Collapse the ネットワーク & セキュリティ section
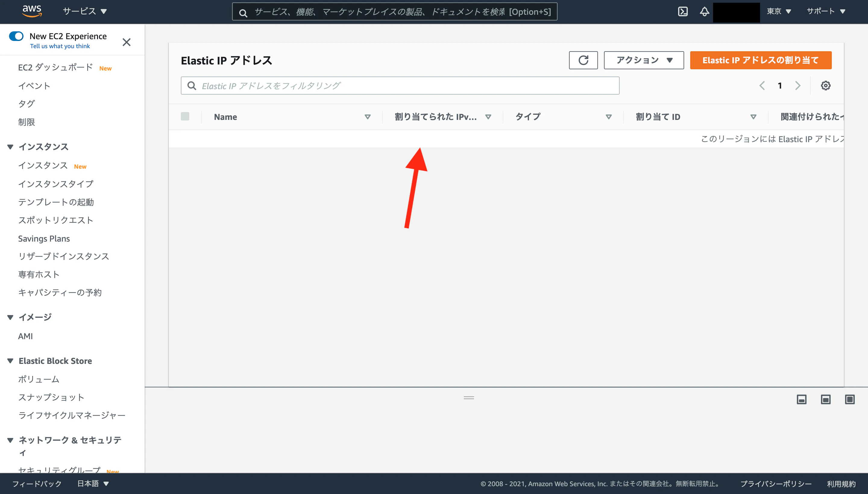The width and height of the screenshot is (868, 494). click(x=10, y=440)
